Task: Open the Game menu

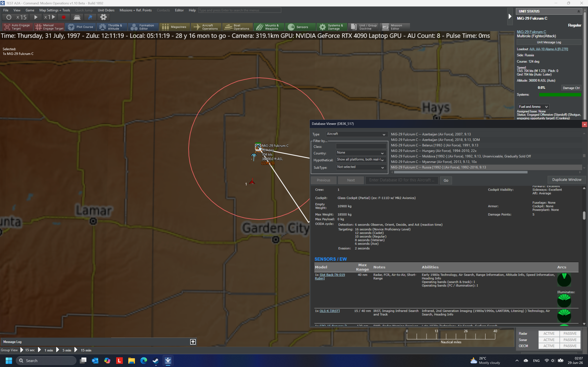Action: [x=30, y=10]
